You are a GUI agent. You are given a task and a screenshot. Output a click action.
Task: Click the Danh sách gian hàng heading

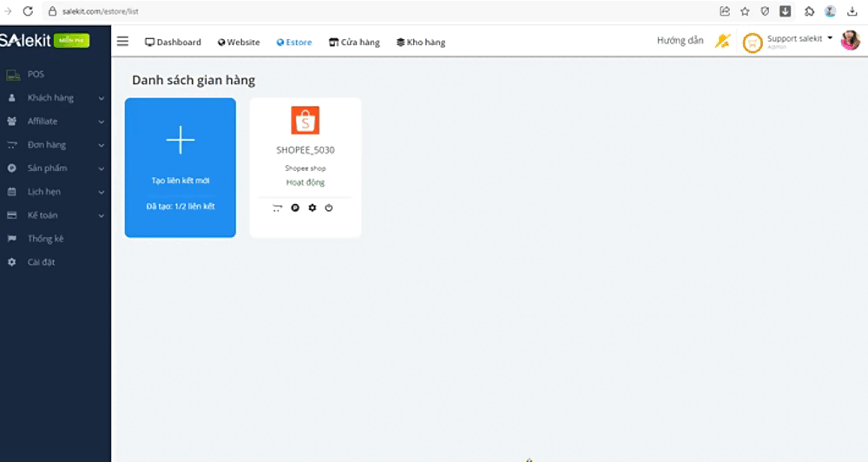pos(194,80)
